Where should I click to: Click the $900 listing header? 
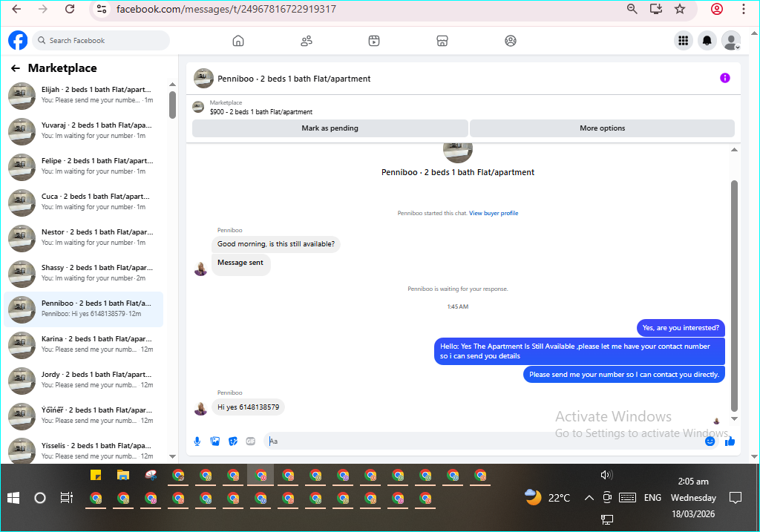[261, 112]
